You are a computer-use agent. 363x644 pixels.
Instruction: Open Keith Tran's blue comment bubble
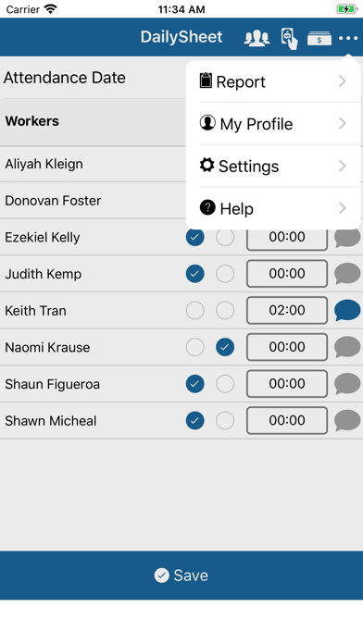coord(347,311)
